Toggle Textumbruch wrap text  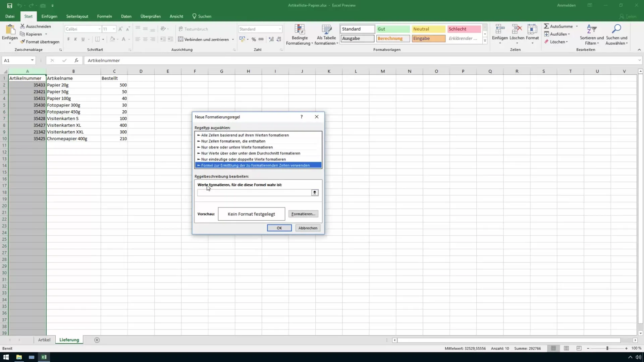193,29
